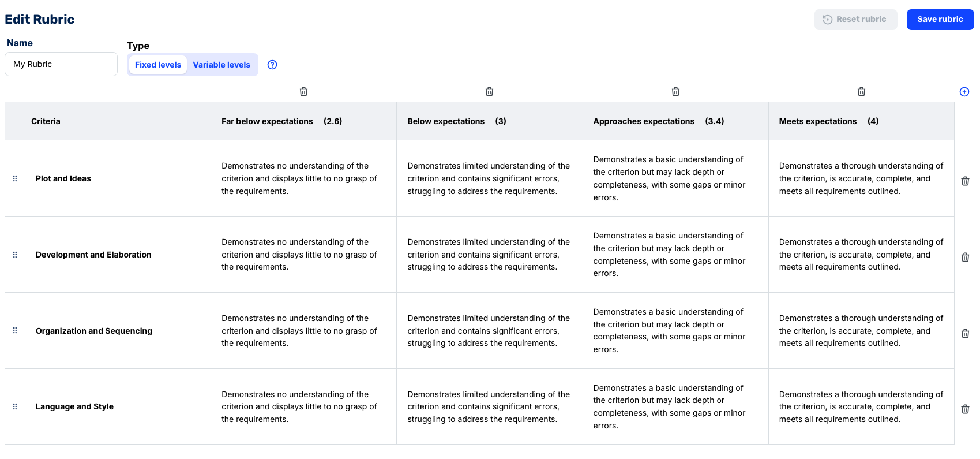Remove the 'Development and Elaboration' criterion row

point(965,257)
